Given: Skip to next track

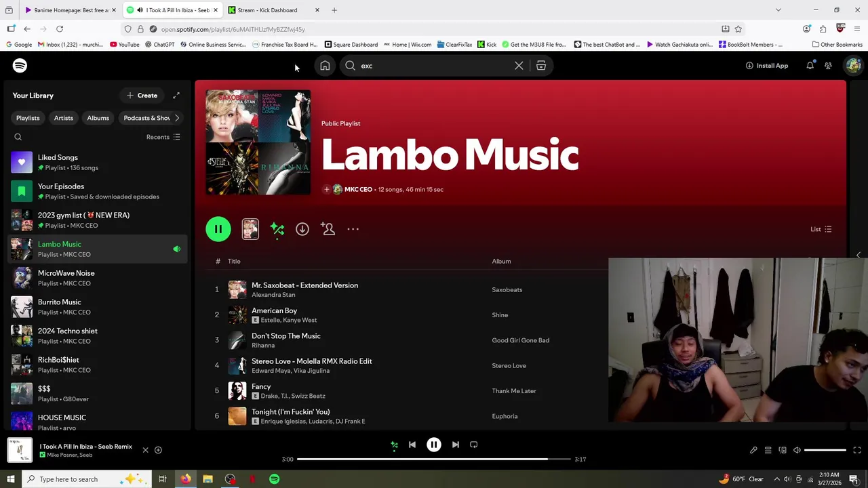Looking at the screenshot, I should tap(456, 445).
